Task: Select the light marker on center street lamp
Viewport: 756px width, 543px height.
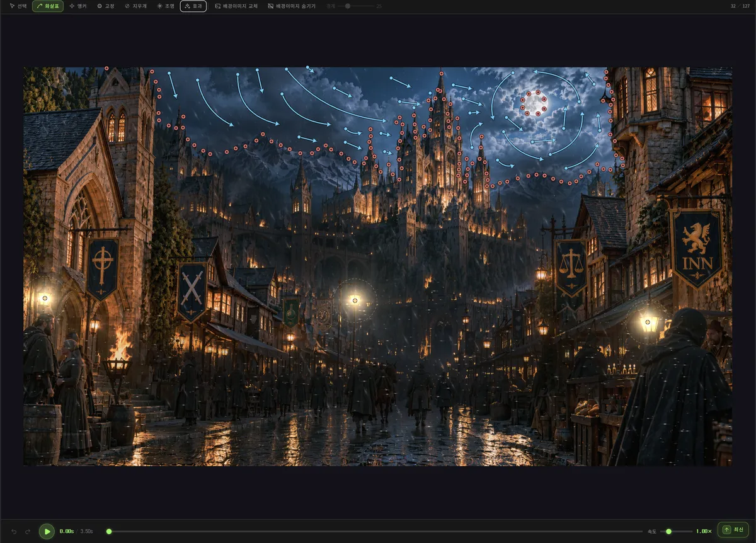Action: (x=355, y=300)
